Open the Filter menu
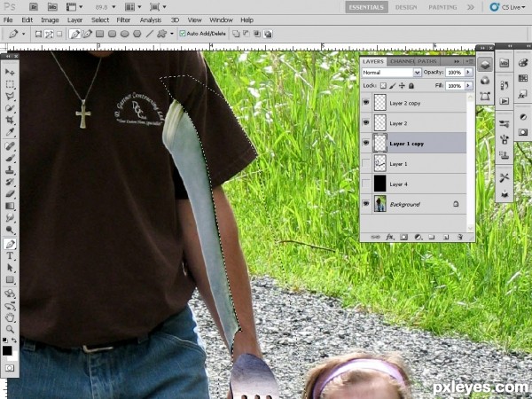Screen dimensions: 532x399 coord(123,20)
